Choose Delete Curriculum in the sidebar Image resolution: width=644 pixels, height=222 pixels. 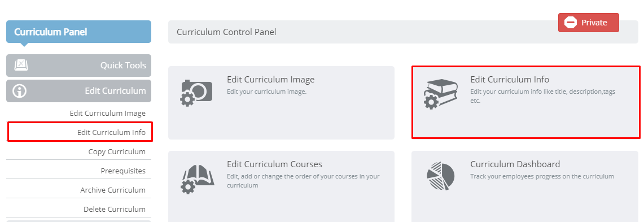(115, 209)
